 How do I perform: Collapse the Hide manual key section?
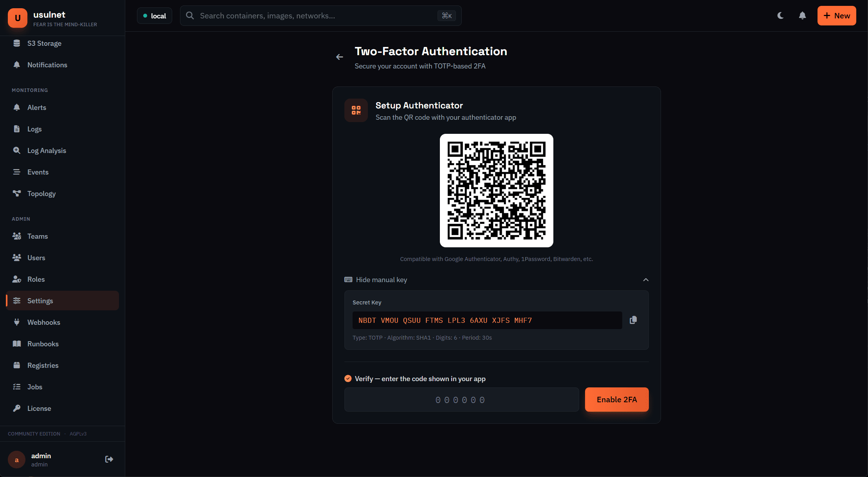point(382,280)
